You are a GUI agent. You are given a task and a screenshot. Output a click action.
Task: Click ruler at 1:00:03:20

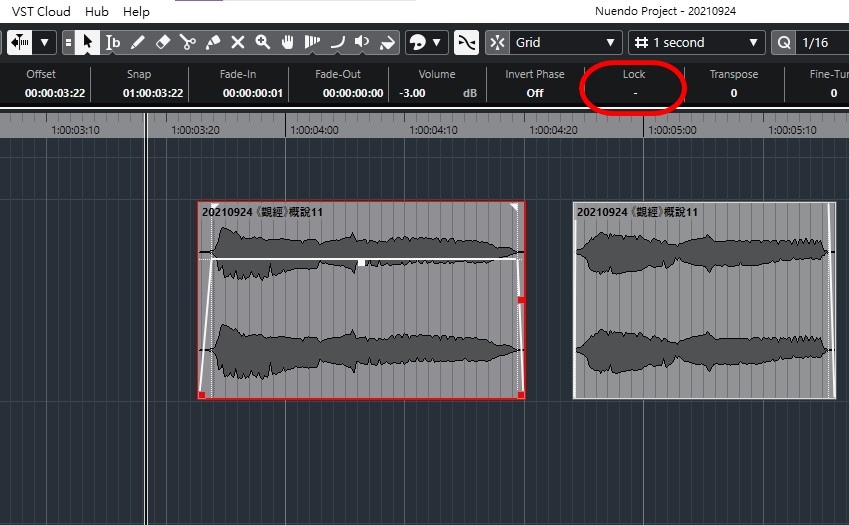195,130
